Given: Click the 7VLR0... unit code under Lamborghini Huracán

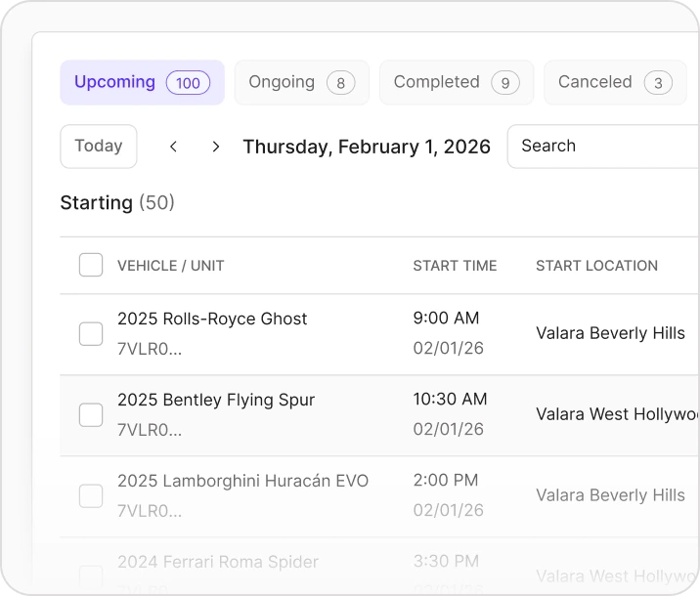Looking at the screenshot, I should (x=150, y=511).
